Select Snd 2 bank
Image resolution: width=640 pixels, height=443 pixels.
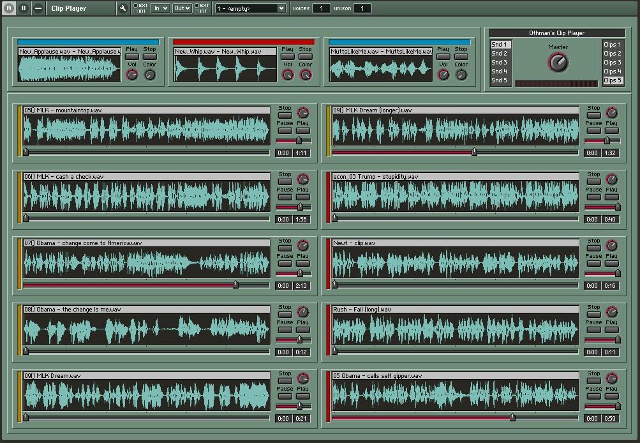pyautogui.click(x=500, y=53)
